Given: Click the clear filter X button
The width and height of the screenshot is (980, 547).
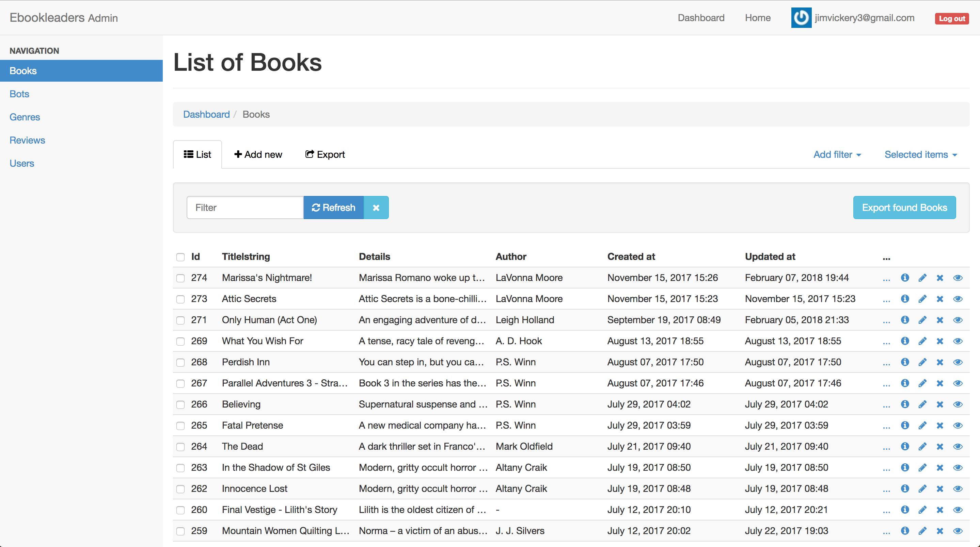Looking at the screenshot, I should [376, 208].
